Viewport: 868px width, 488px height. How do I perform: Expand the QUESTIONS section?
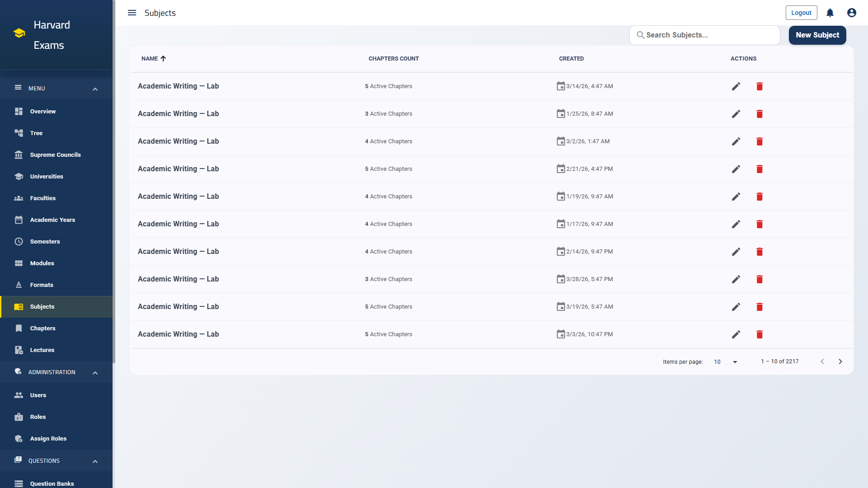click(95, 461)
